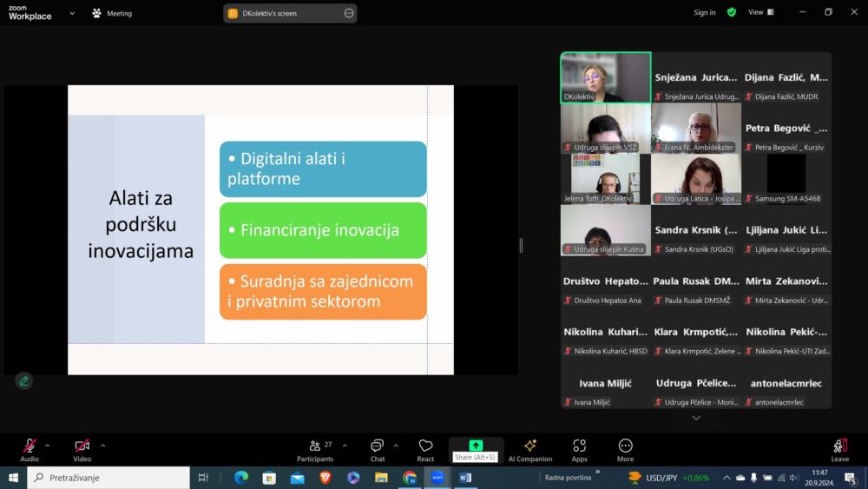Click the gallery panel resize handle
Viewport: 868px width, 489px height.
[521, 245]
